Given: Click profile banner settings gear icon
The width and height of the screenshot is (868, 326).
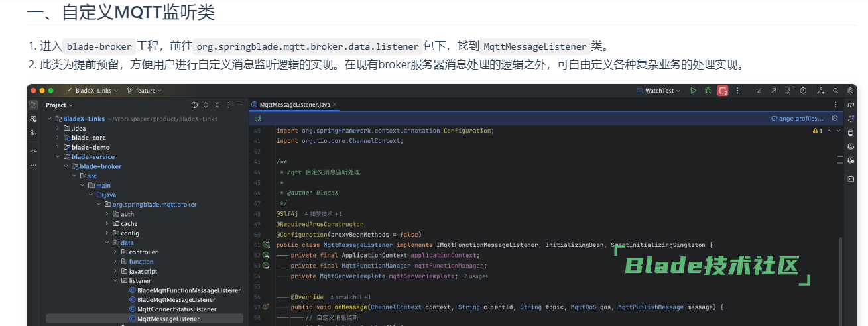Looking at the screenshot, I should 835,119.
